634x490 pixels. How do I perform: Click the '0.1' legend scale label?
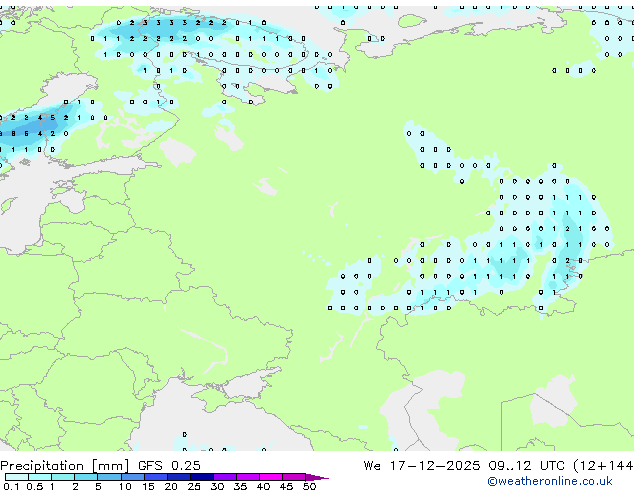point(11,486)
